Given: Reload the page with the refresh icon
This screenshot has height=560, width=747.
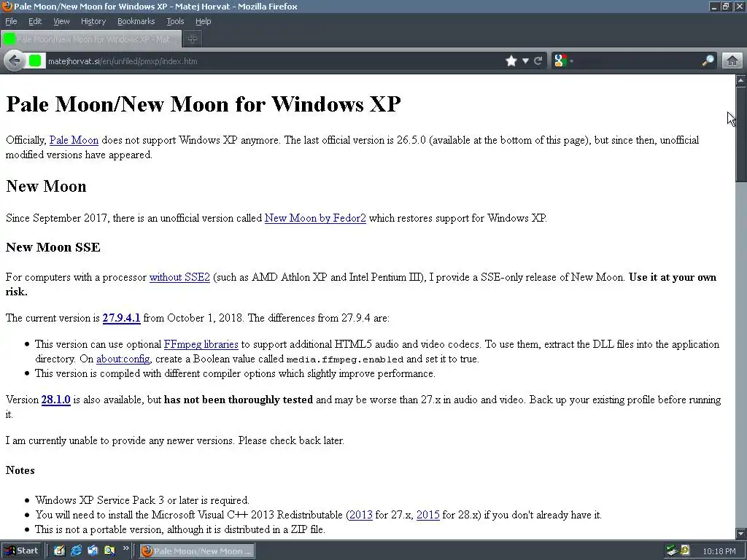Looking at the screenshot, I should [x=538, y=61].
